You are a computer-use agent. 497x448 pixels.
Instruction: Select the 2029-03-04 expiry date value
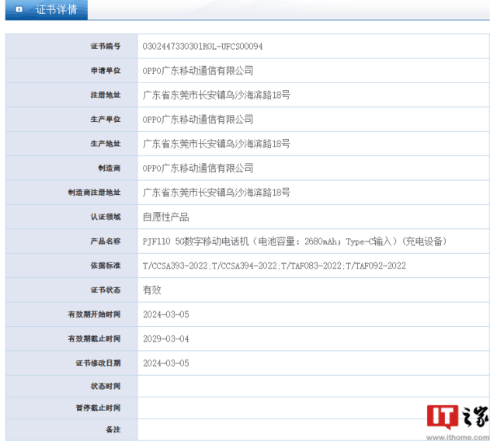tap(165, 339)
